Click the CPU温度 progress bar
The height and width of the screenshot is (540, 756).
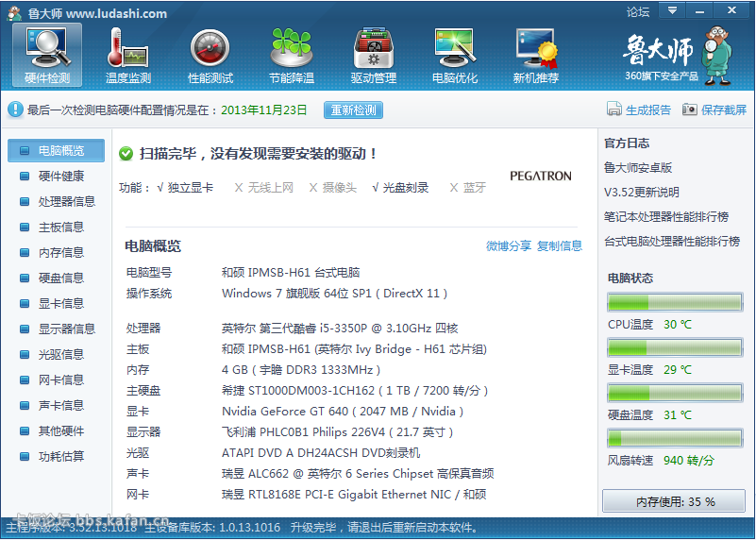675,302
